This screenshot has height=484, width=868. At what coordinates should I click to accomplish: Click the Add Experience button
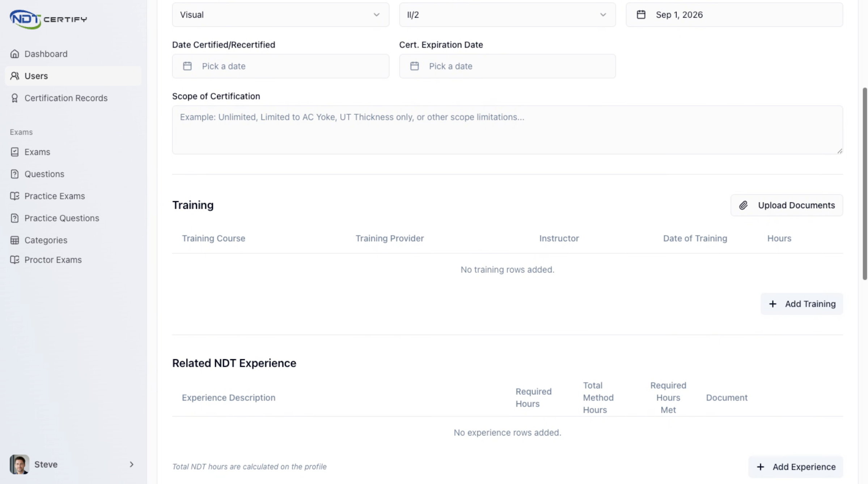point(796,467)
